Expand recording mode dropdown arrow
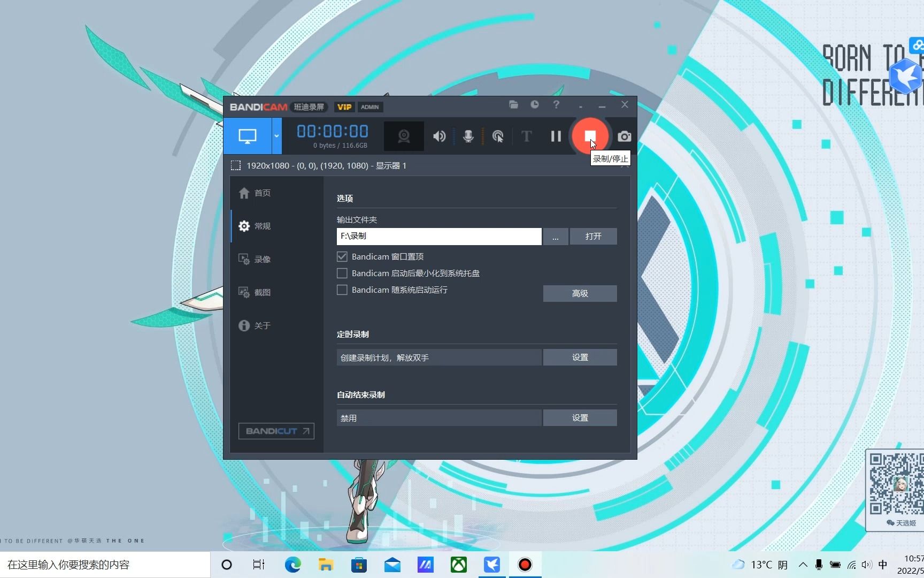This screenshot has height=578, width=924. point(276,136)
